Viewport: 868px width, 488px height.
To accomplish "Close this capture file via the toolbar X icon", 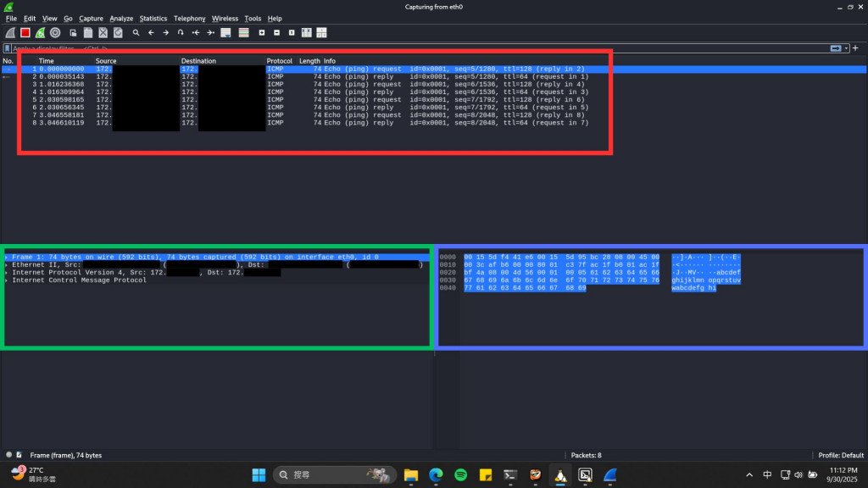I will point(103,33).
